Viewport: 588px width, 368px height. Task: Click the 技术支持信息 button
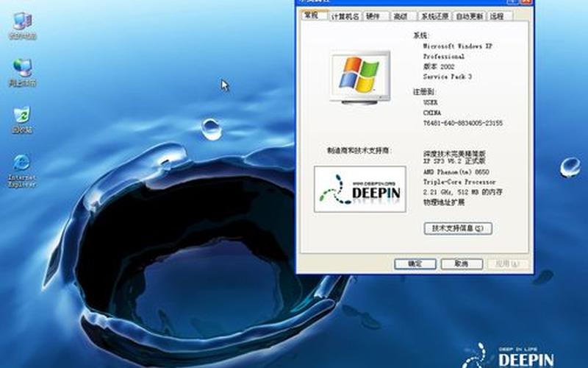tap(458, 228)
